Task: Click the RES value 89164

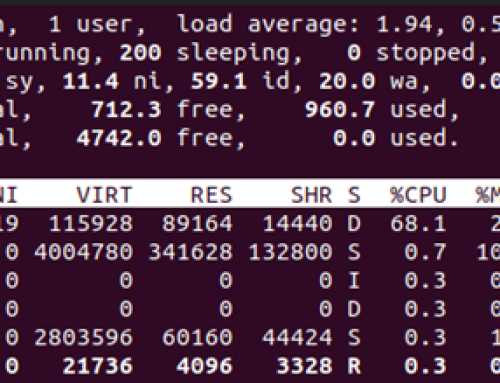Action: pos(197,223)
